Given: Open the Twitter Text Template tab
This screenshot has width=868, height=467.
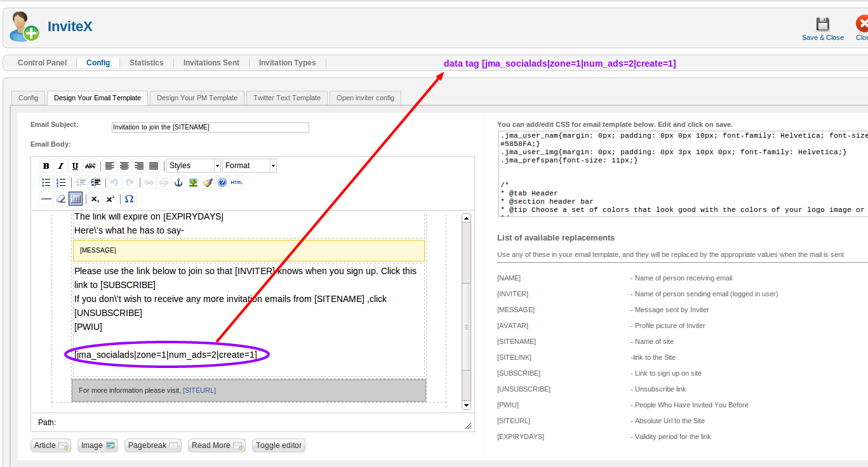Looking at the screenshot, I should (x=287, y=98).
